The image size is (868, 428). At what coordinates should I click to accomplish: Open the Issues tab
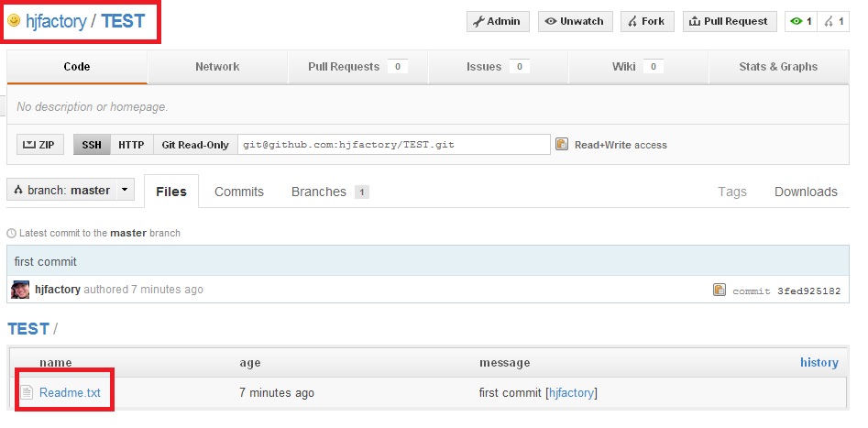pyautogui.click(x=498, y=67)
